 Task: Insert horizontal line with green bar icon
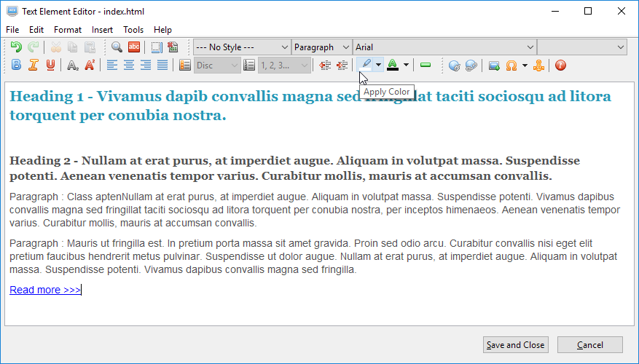(426, 65)
